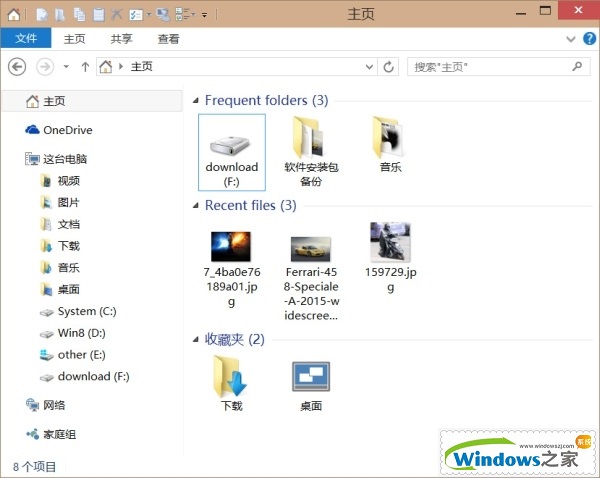Click the back navigation button
Viewport: 600px width, 478px height.
(x=17, y=67)
